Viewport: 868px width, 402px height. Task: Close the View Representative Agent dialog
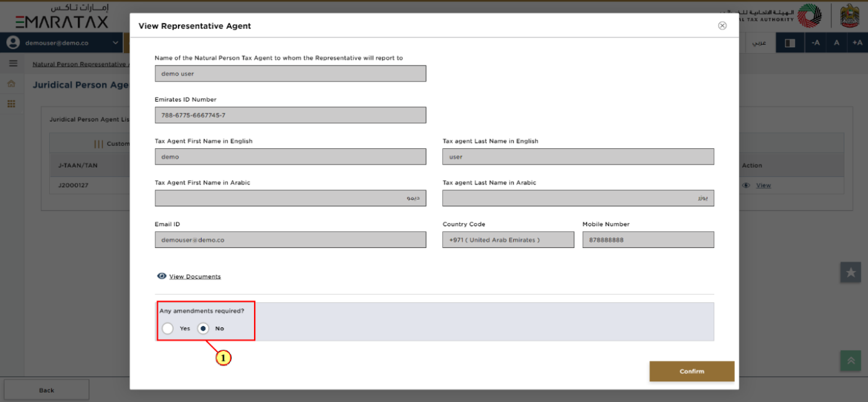pyautogui.click(x=722, y=26)
